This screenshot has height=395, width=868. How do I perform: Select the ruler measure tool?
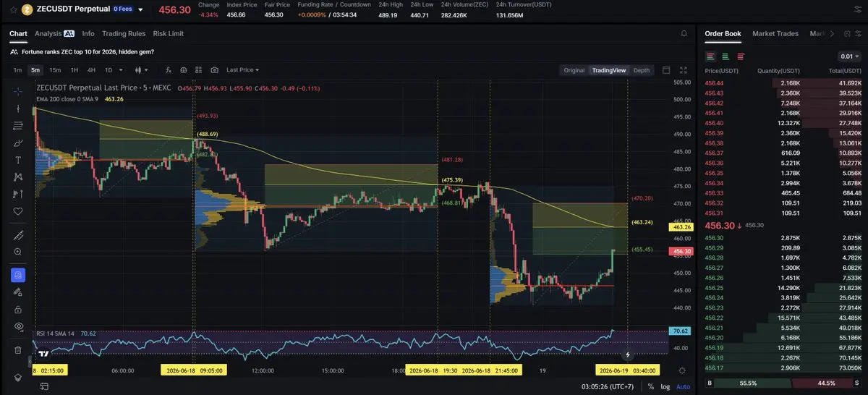(18, 234)
